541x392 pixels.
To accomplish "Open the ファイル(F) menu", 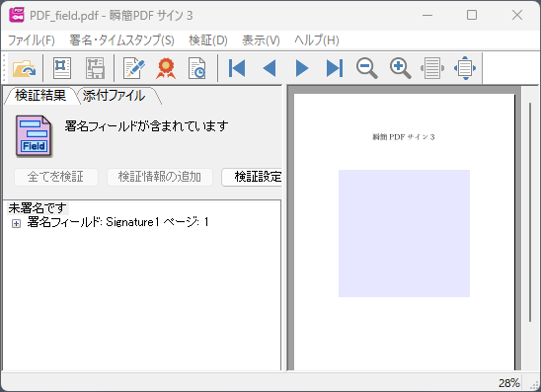I will (31, 40).
